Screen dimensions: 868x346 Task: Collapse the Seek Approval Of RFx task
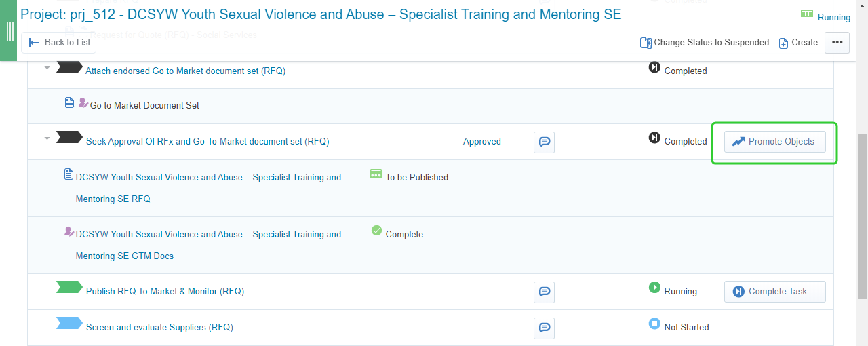47,138
